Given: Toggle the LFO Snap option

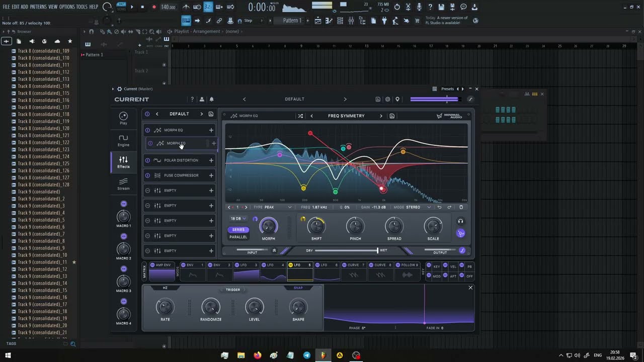Looking at the screenshot, I should (x=298, y=288).
